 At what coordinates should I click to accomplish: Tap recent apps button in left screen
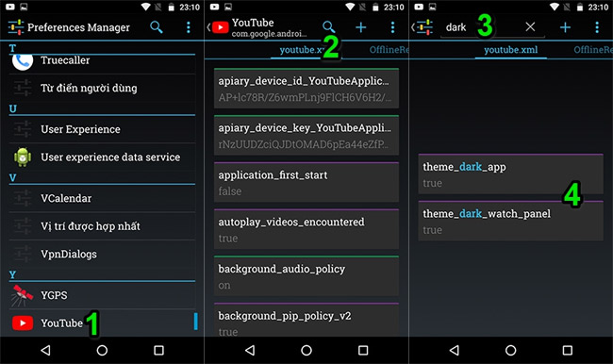tap(158, 350)
